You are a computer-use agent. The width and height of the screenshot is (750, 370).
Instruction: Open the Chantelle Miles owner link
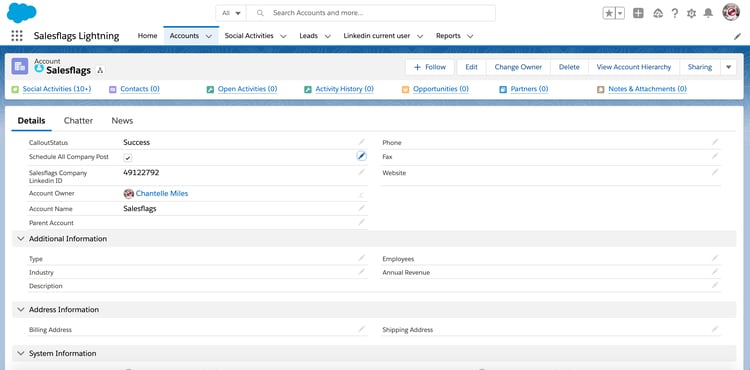click(162, 194)
